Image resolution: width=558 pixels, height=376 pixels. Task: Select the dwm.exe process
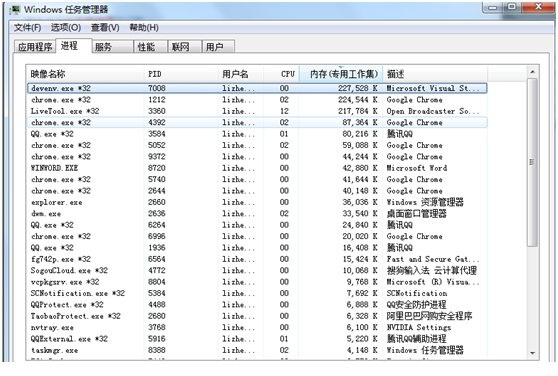pos(257,213)
